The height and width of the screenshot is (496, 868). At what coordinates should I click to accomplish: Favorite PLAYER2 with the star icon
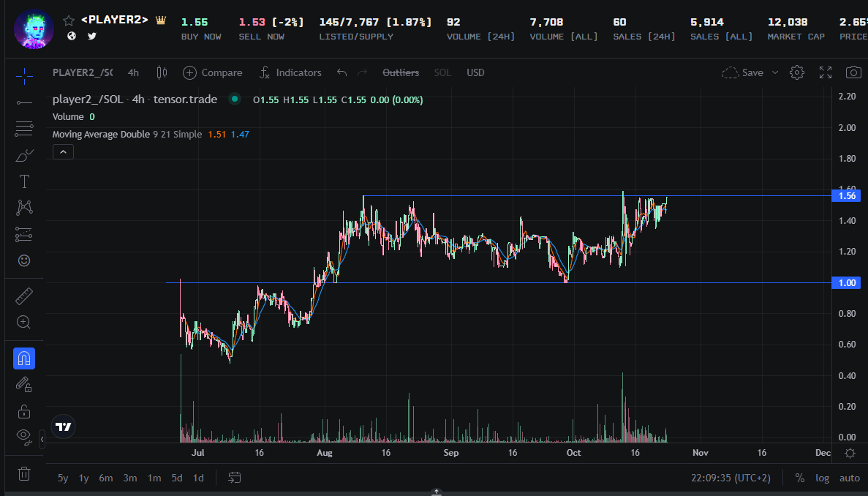69,20
